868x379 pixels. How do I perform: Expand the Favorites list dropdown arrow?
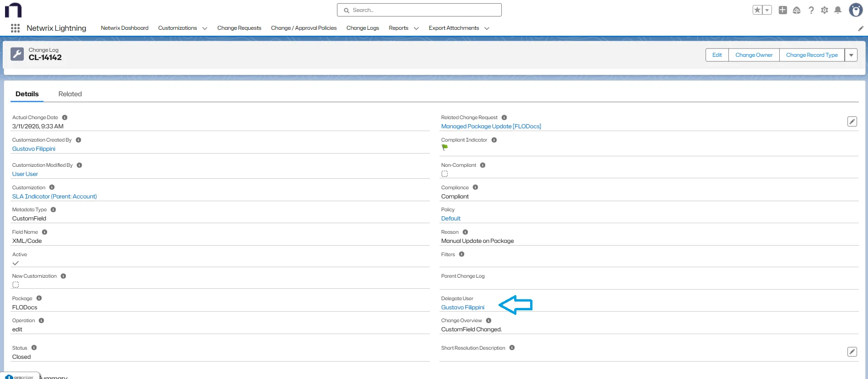[767, 10]
